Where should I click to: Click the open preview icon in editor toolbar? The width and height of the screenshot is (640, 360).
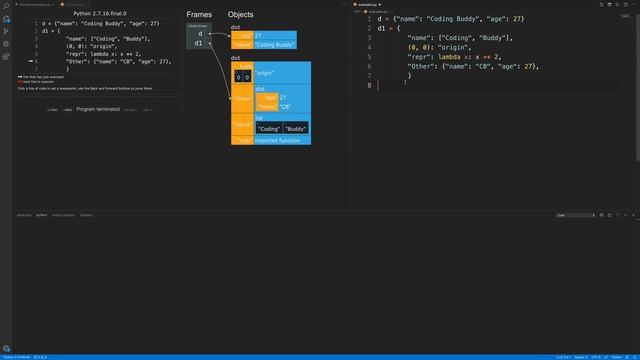[609, 4]
